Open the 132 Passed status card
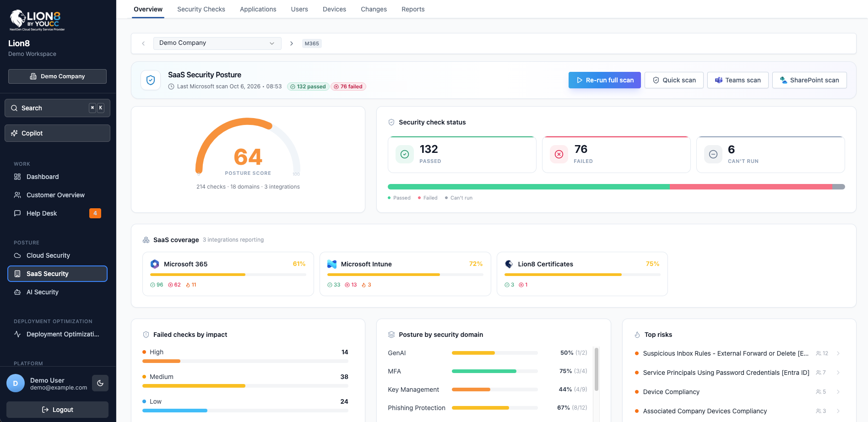The width and height of the screenshot is (868, 422). coord(462,155)
